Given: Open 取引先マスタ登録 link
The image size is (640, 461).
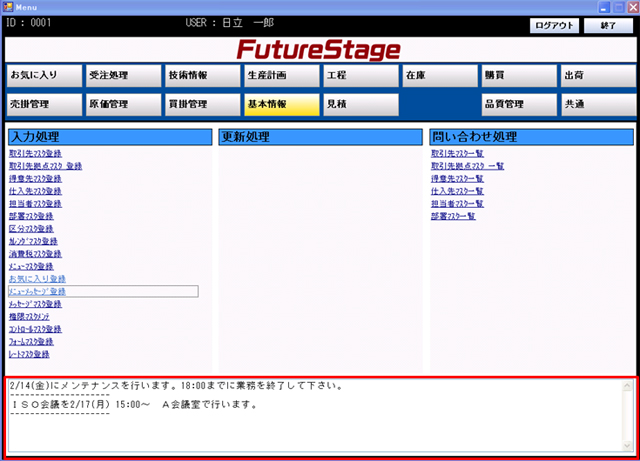Looking at the screenshot, I should click(35, 154).
